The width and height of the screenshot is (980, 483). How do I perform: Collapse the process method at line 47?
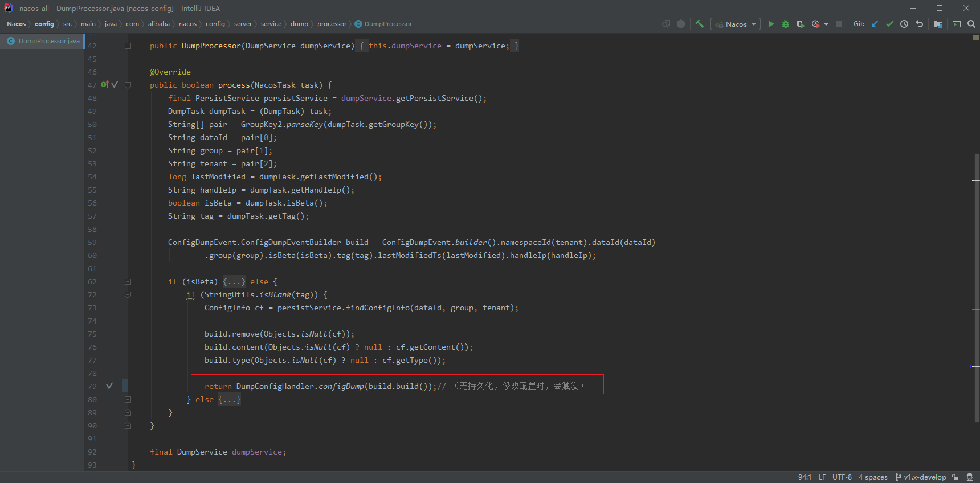[128, 85]
